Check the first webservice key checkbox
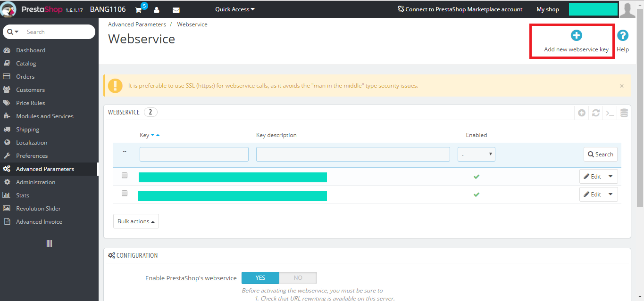Image resolution: width=644 pixels, height=301 pixels. pyautogui.click(x=125, y=175)
